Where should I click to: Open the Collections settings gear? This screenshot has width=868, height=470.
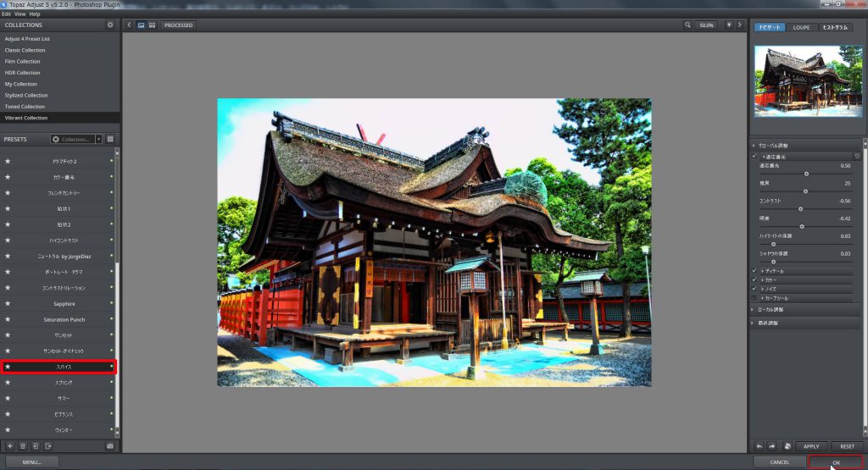(x=110, y=25)
